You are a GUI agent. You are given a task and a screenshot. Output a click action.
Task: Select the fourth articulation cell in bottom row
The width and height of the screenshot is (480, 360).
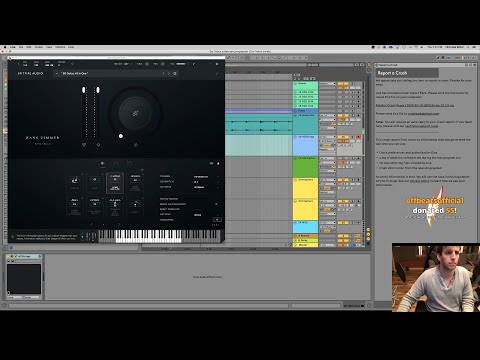pyautogui.click(x=135, y=206)
